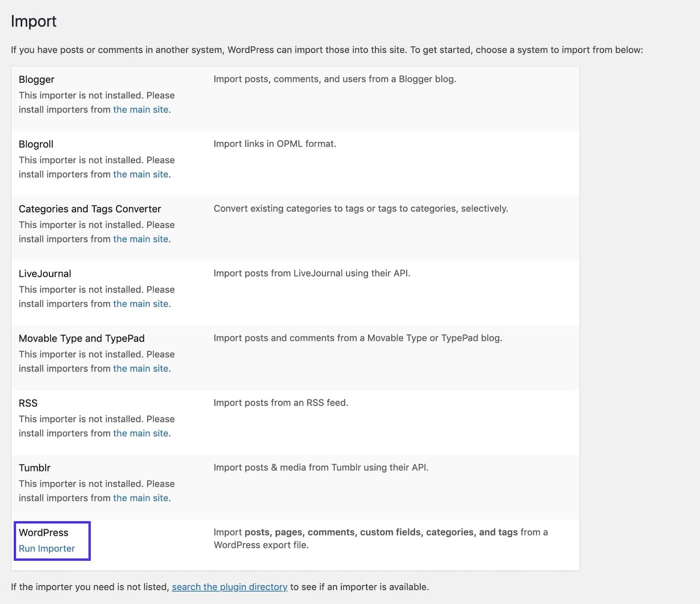Image resolution: width=700 pixels, height=604 pixels.
Task: Select the Blogroll importer row
Action: [x=35, y=144]
